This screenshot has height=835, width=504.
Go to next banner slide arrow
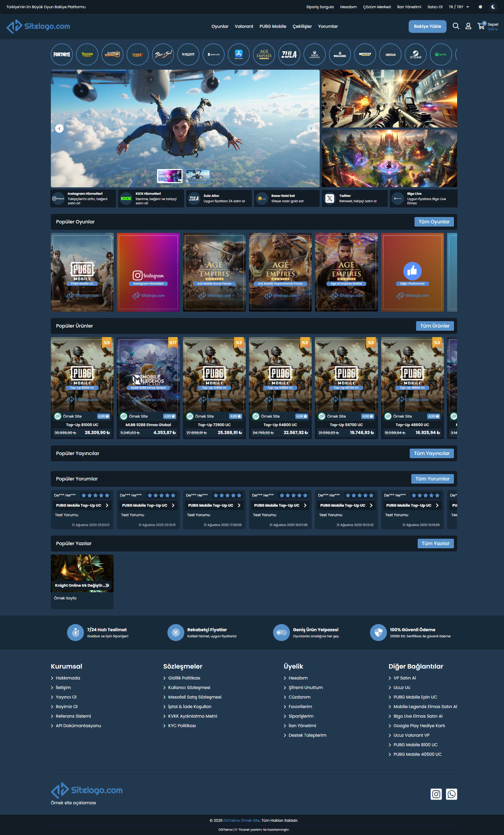(311, 129)
